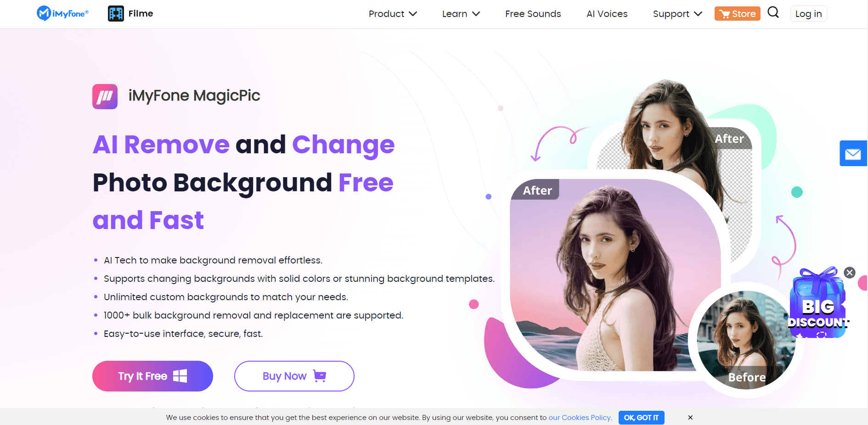
Task: Click the round Before photo thumbnail
Action: pyautogui.click(x=746, y=340)
